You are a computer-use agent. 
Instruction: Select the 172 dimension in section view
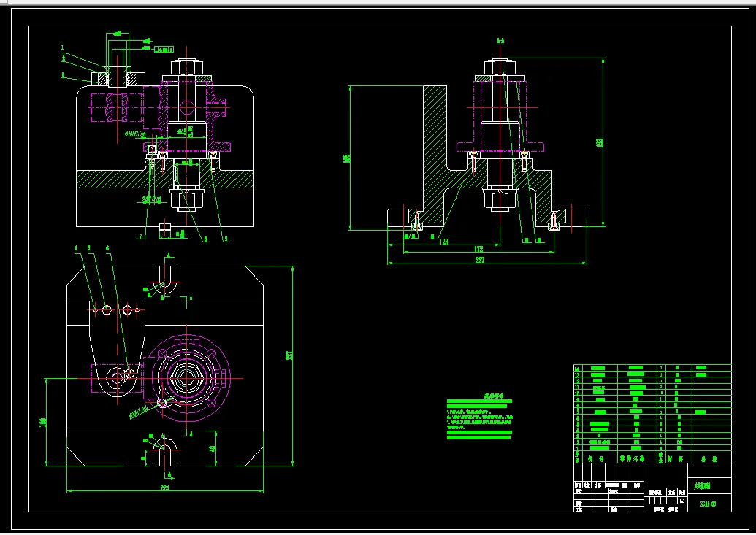click(x=478, y=249)
